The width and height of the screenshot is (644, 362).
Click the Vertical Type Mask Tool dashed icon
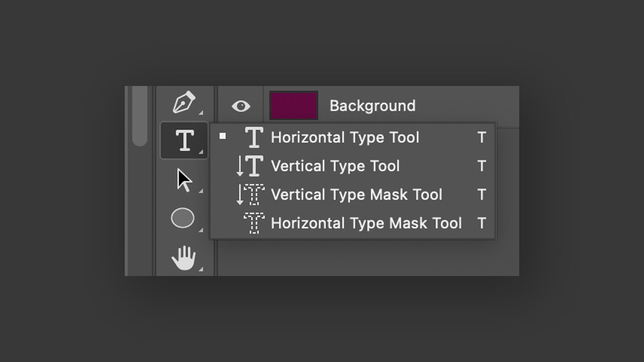tap(250, 195)
